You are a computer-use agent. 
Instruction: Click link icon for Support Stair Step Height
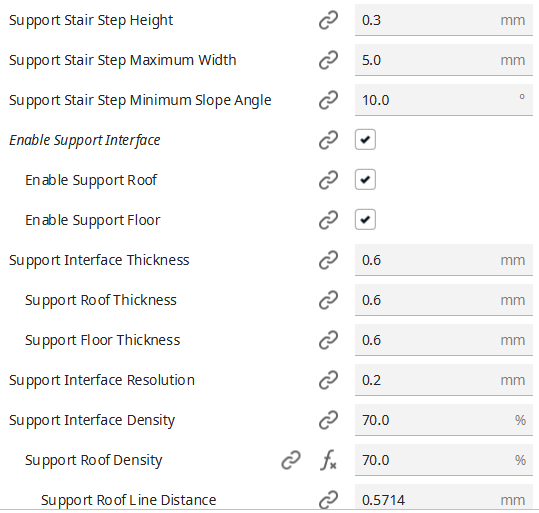tap(328, 20)
